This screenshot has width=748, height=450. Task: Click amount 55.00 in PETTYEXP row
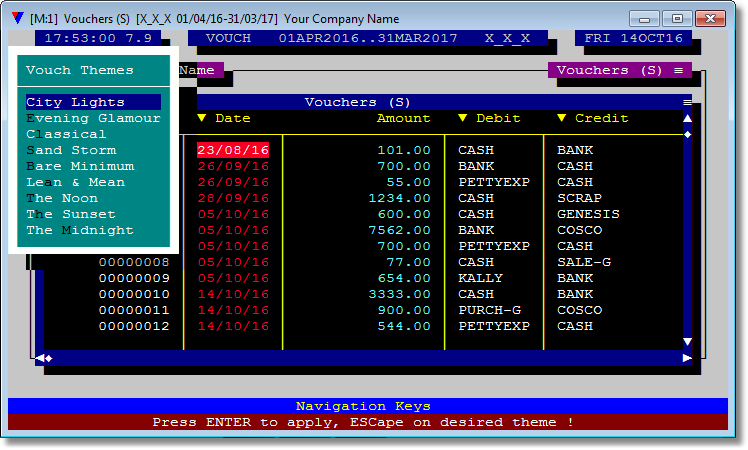pos(408,182)
